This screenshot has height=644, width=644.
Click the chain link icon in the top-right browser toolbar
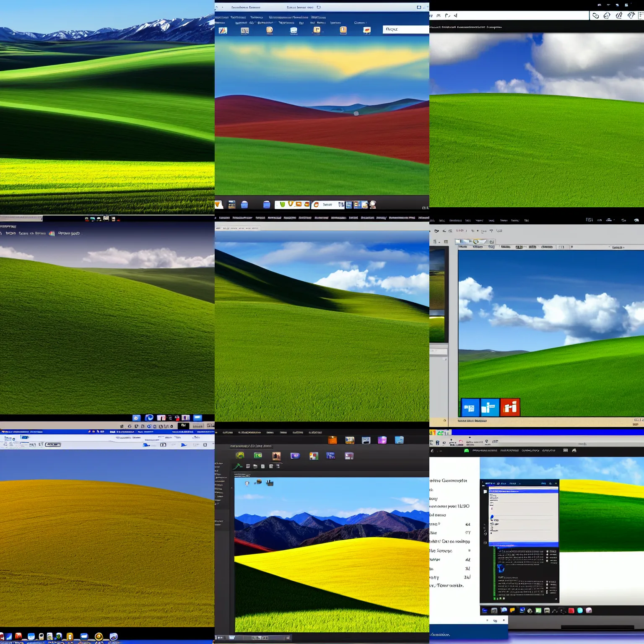point(595,16)
